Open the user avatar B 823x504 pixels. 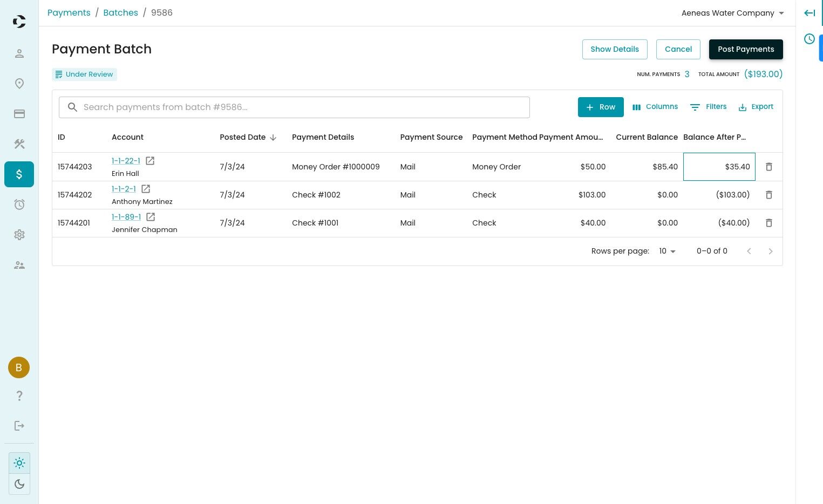(19, 367)
